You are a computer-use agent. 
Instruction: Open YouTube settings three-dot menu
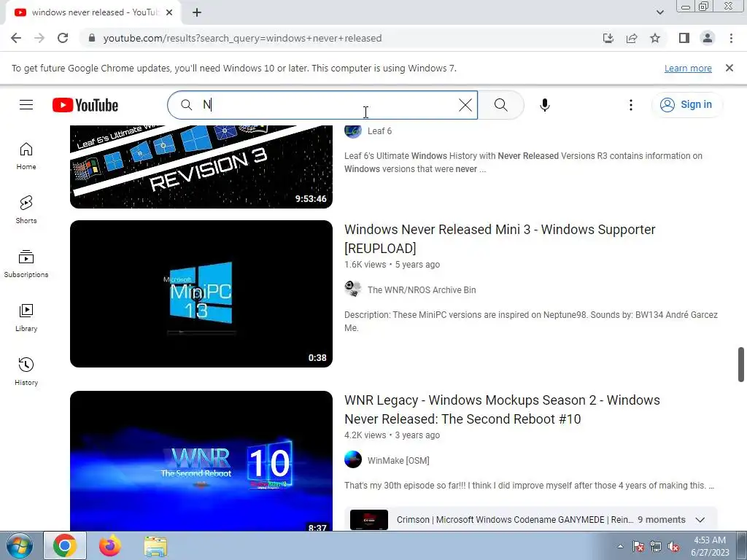pos(631,105)
